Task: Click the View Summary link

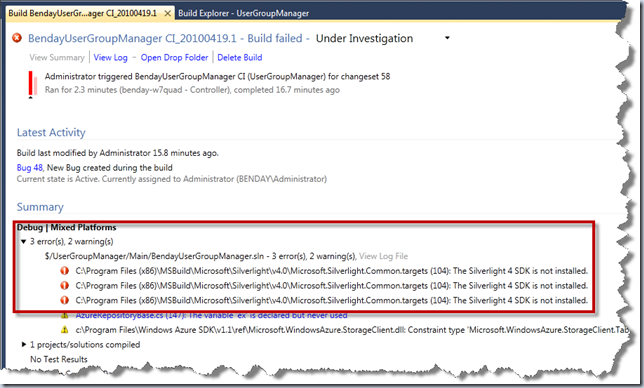Action: [57, 57]
